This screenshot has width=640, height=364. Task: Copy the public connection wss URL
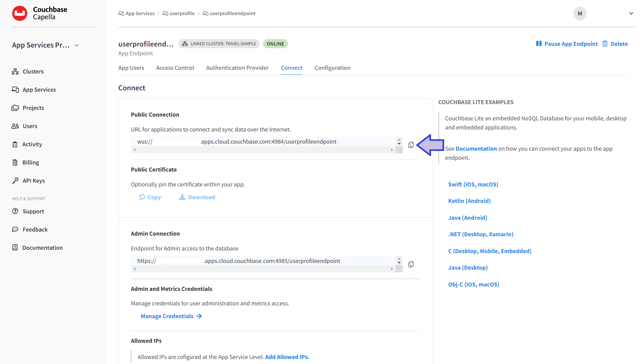click(411, 145)
